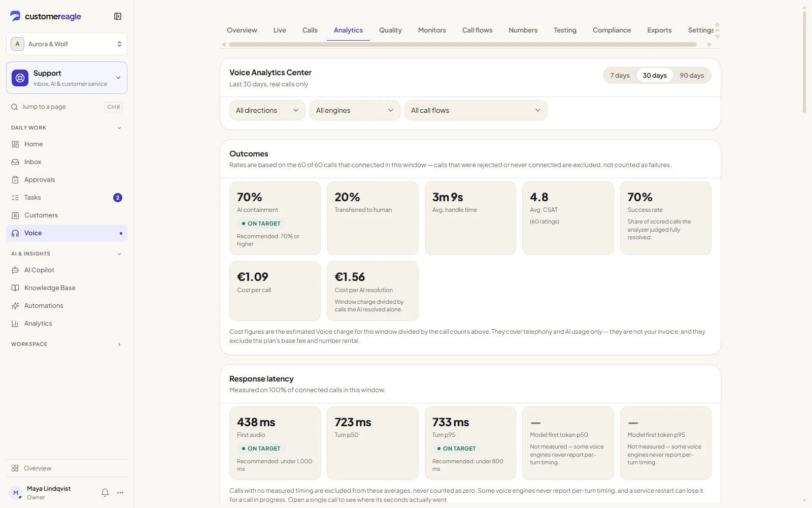Open Home via its grid icon
The image size is (812, 508).
point(15,144)
